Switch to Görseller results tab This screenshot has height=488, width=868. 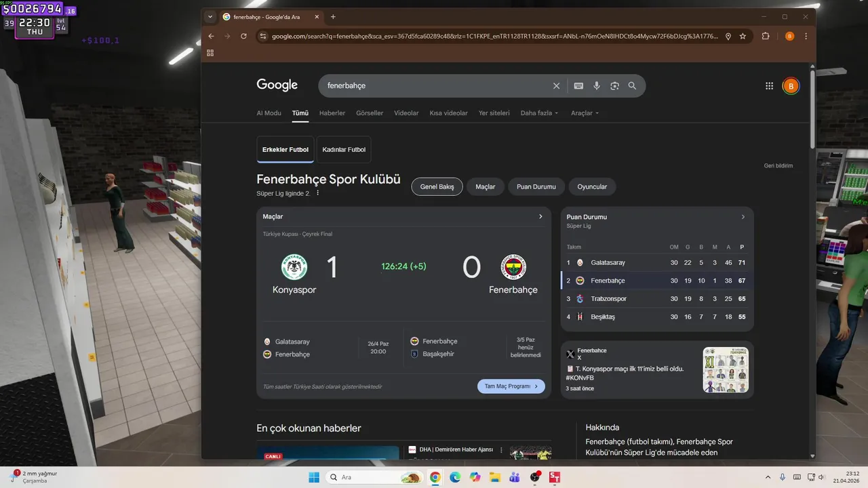click(x=370, y=113)
